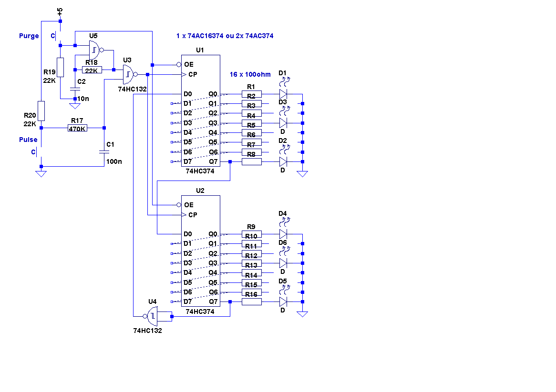Click the D0 input pin on U1

click(x=187, y=94)
